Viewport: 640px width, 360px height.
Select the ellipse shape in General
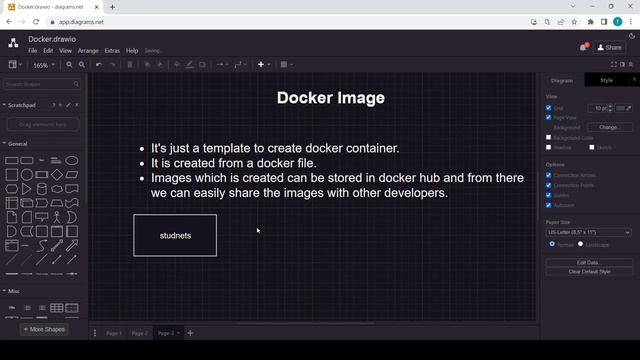point(72,160)
